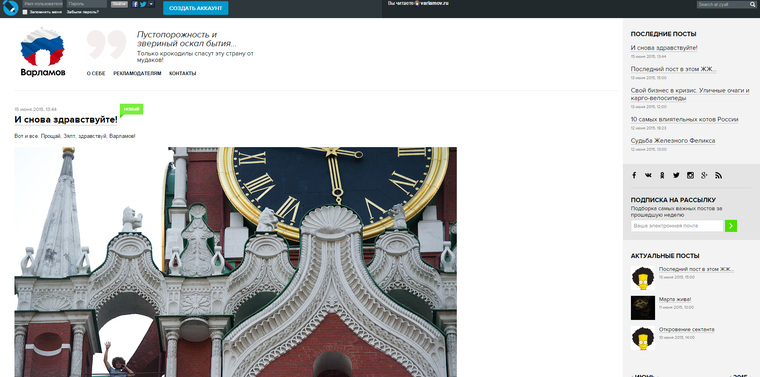Image resolution: width=760 pixels, height=377 pixels.
Task: Open the 'О СЕБЕ' menu item
Action: coord(96,74)
